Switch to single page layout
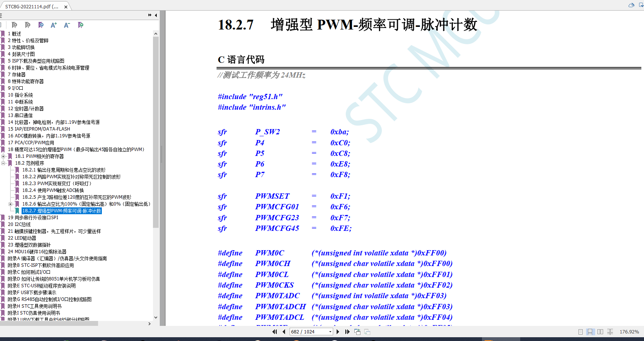The image size is (644, 341). click(x=580, y=332)
